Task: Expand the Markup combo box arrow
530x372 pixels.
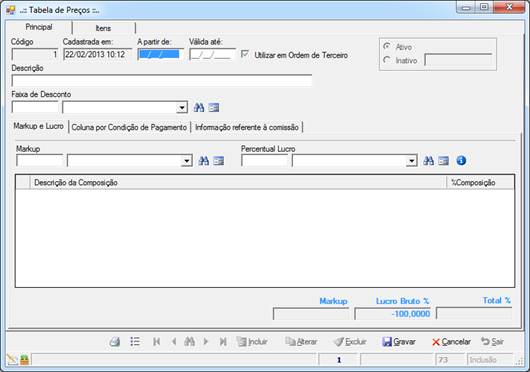Action: (187, 161)
